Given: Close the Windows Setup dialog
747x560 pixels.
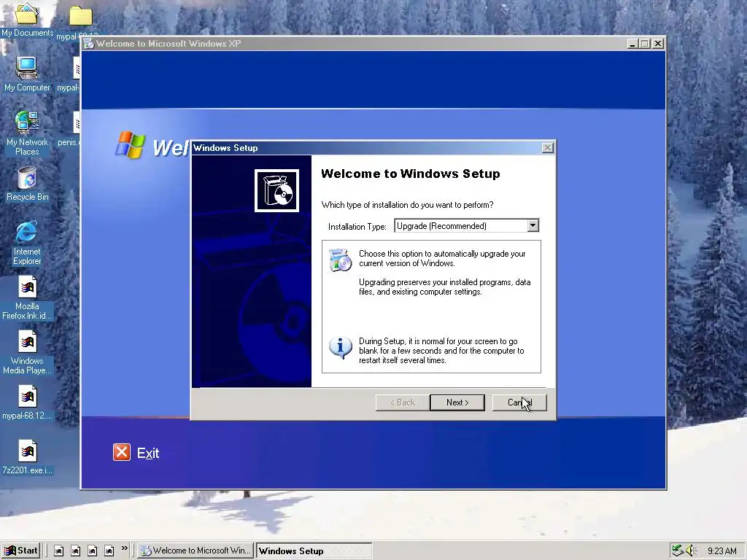Looking at the screenshot, I should (x=548, y=147).
